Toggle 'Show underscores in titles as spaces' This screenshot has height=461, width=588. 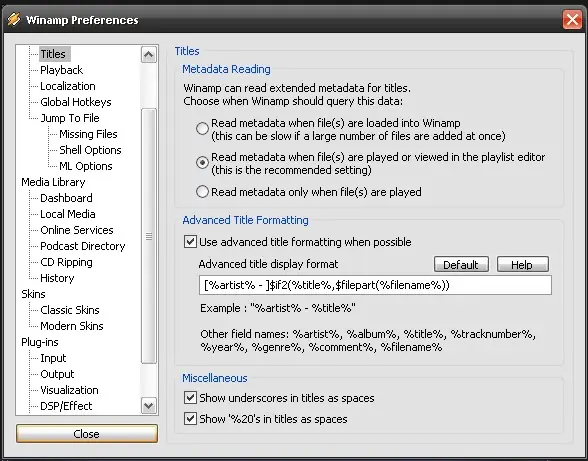190,398
